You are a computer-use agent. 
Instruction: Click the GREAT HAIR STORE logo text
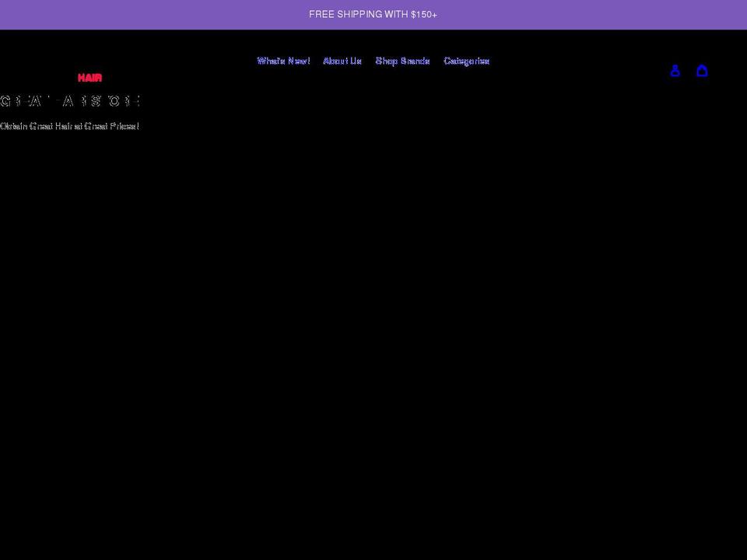pos(70,101)
